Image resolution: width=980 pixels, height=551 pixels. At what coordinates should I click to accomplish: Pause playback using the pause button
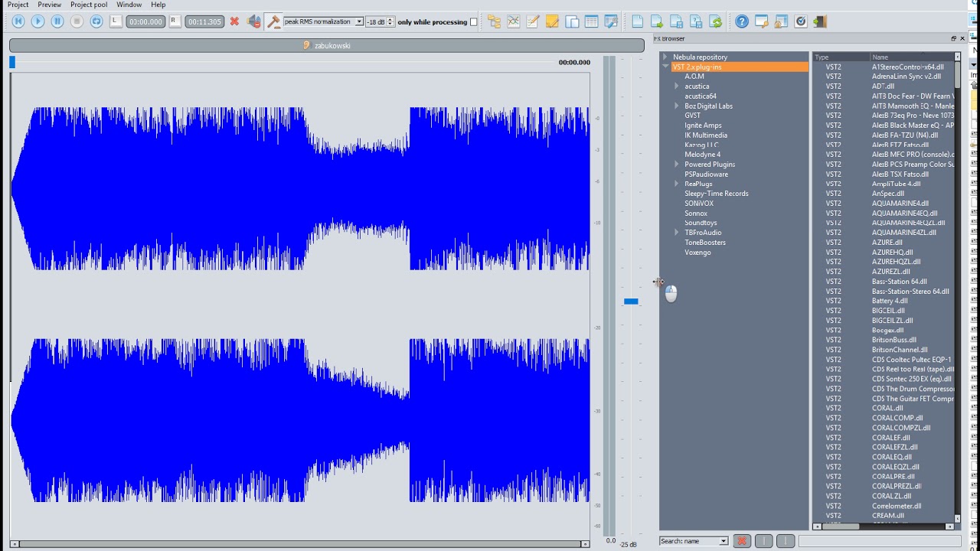point(57,21)
